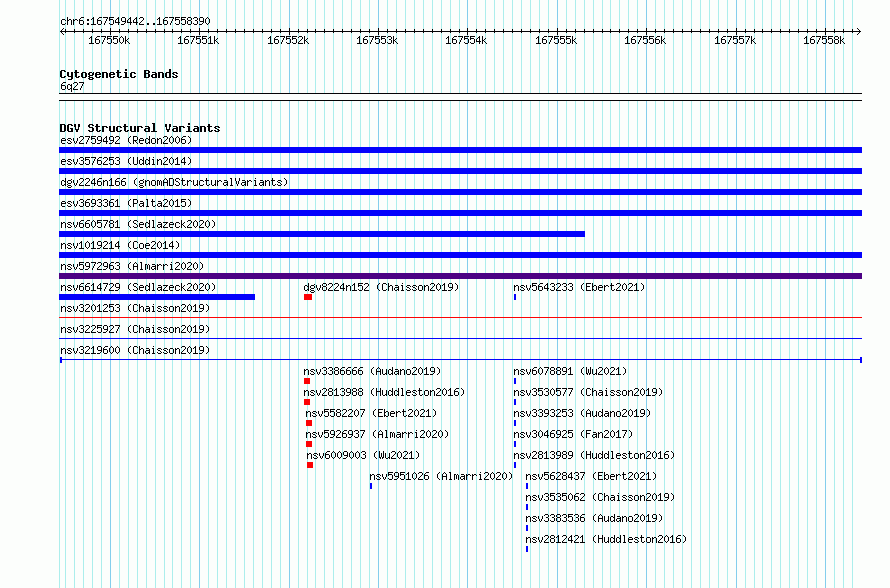Select the 6q27 band label
Screen dimensions: 890x588
tap(72, 86)
